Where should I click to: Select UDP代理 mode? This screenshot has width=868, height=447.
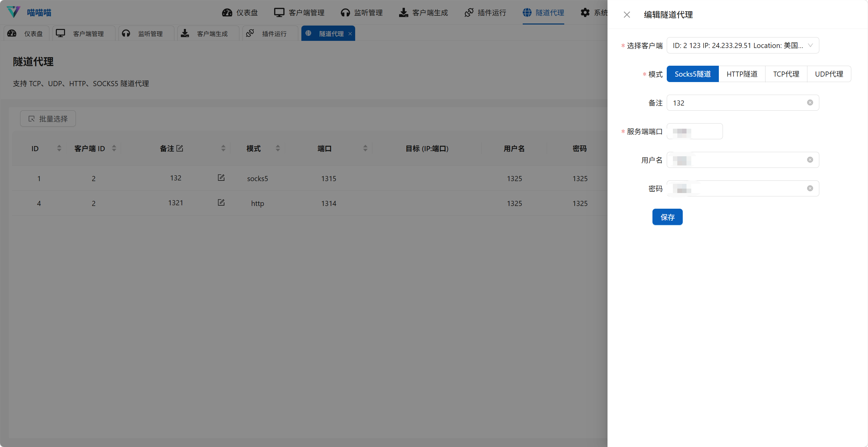tap(829, 74)
